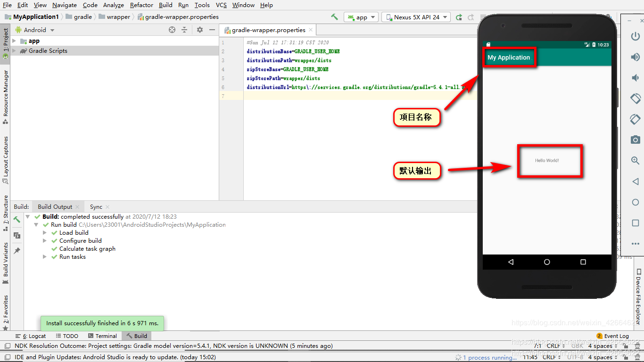
Task: Tap the phone screen back button
Action: (511, 262)
